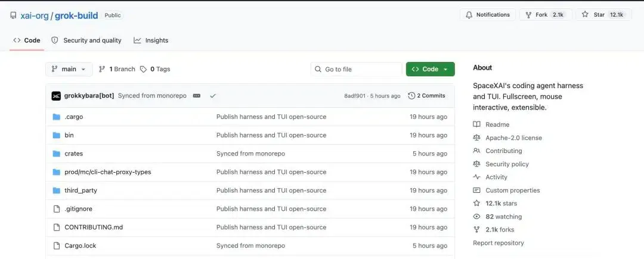Open the .cargo folder
This screenshot has width=644, height=259.
(x=73, y=117)
